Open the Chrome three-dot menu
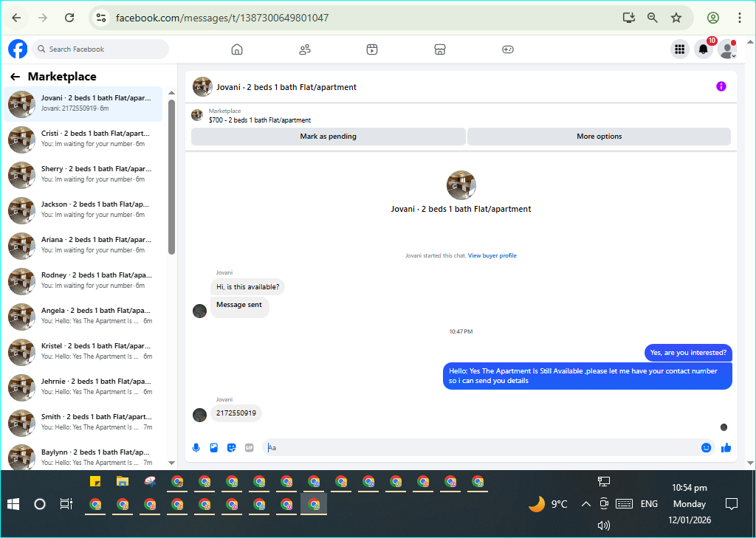Screen dimensions: 756x538 (x=740, y=18)
